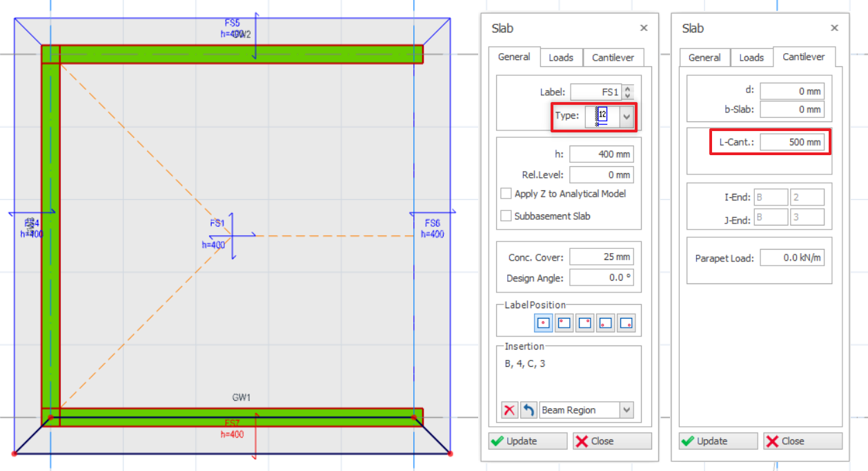Open General tab in right Slab panel

[704, 58]
